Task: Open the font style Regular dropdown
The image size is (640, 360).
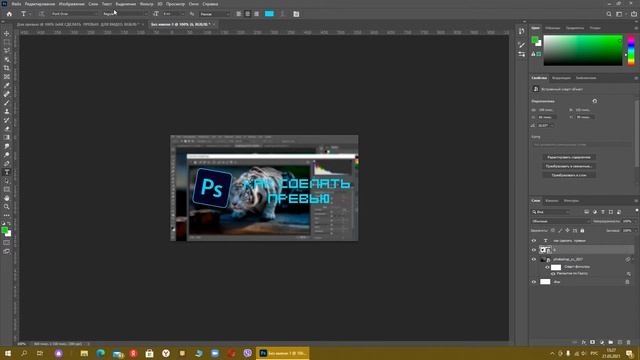Action: 124,14
